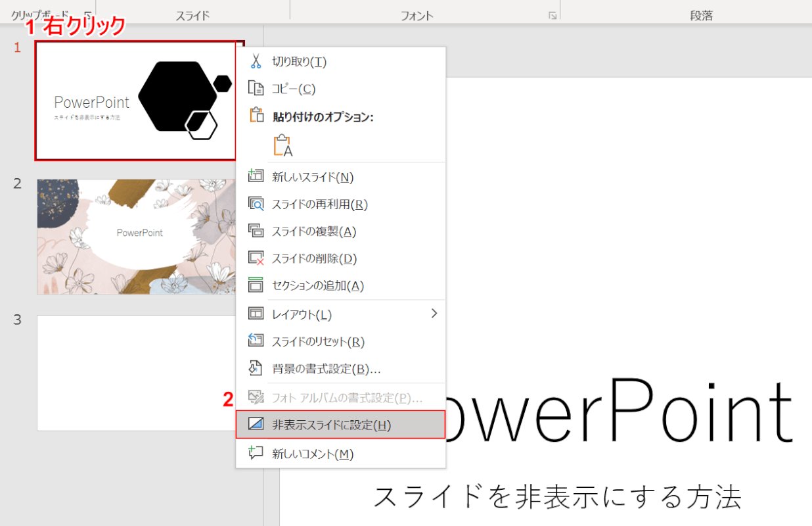Select 非表示スライドに設定(H) menu entry
812x526 pixels.
(x=340, y=425)
